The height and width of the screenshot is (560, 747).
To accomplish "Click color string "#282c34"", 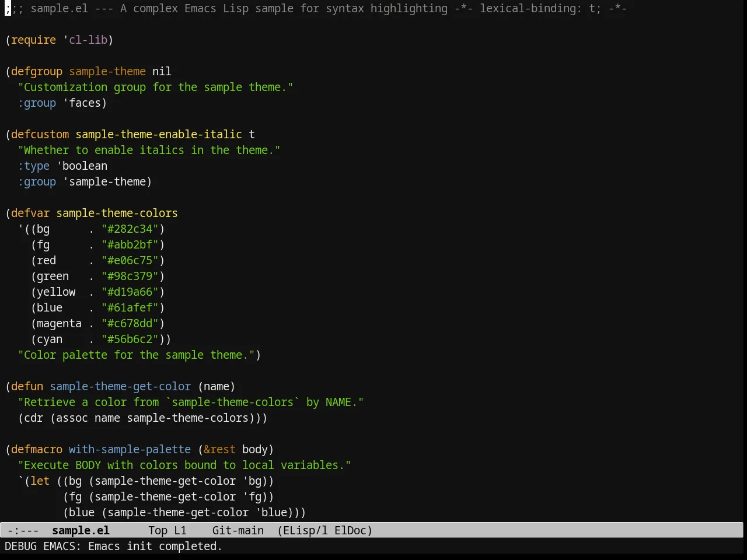I will pyautogui.click(x=130, y=229).
